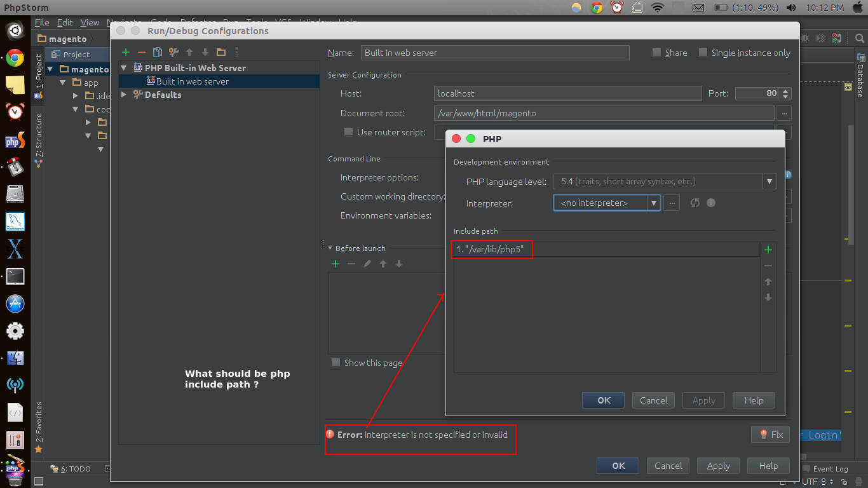Image resolution: width=868 pixels, height=488 pixels.
Task: Open Google Chrome from the launcher
Action: point(15,58)
